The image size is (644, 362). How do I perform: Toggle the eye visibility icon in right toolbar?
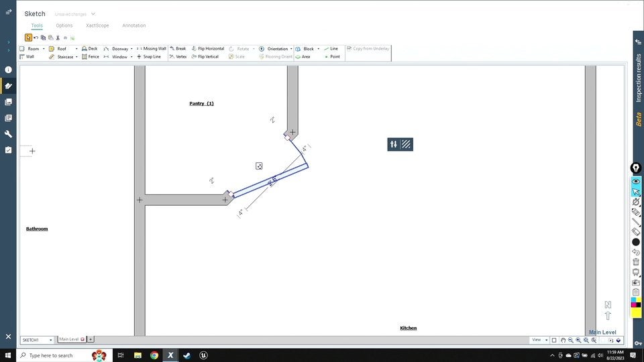tap(636, 182)
